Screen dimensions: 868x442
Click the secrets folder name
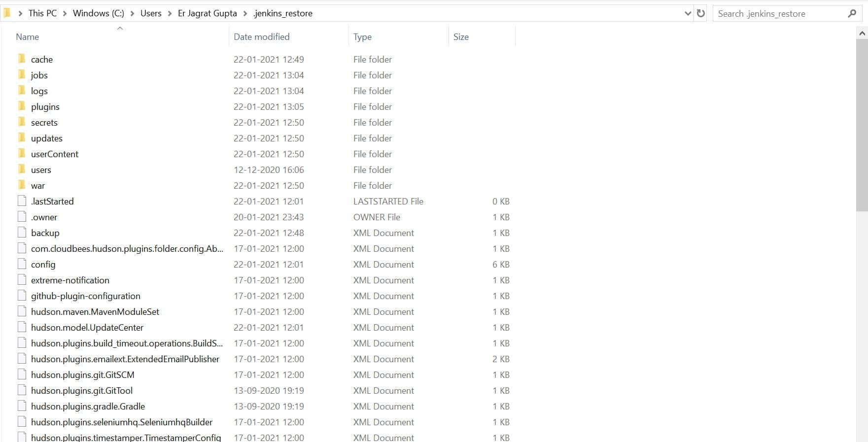[x=44, y=122]
